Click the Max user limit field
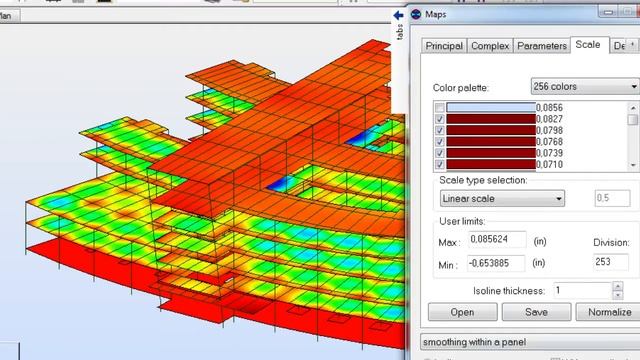The height and width of the screenshot is (360, 640). 497,239
